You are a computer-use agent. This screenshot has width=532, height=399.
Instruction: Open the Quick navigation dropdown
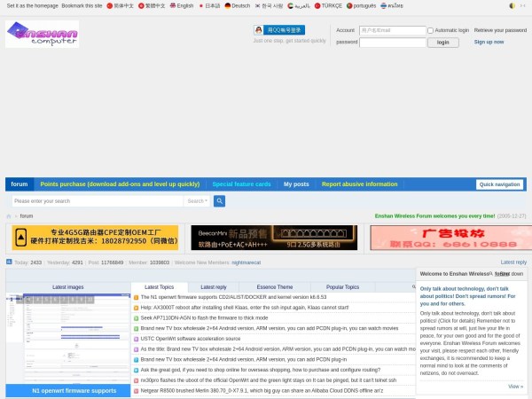pos(499,184)
